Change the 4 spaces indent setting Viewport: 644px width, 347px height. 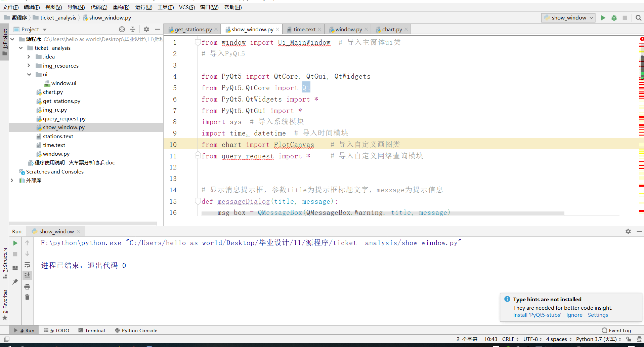[559, 339]
